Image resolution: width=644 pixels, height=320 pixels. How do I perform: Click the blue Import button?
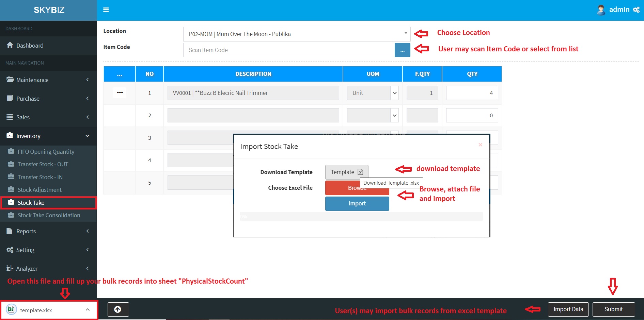pyautogui.click(x=357, y=203)
